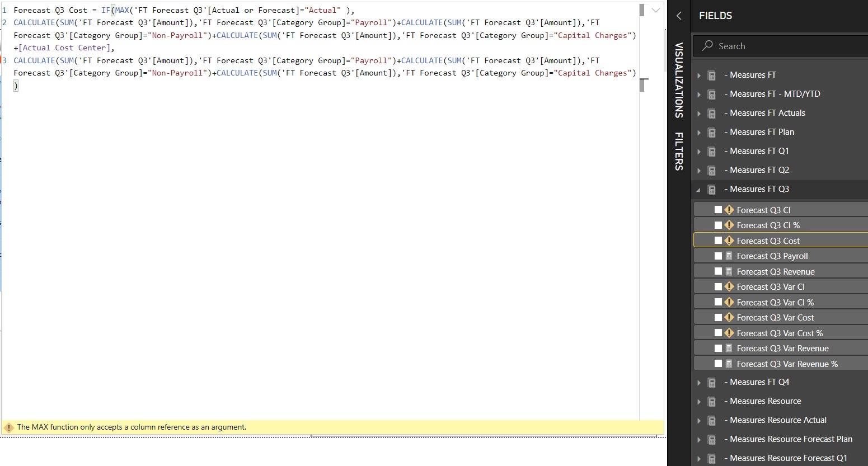Image resolution: width=868 pixels, height=466 pixels.
Task: Expand the formula bar with chevron
Action: pos(656,10)
